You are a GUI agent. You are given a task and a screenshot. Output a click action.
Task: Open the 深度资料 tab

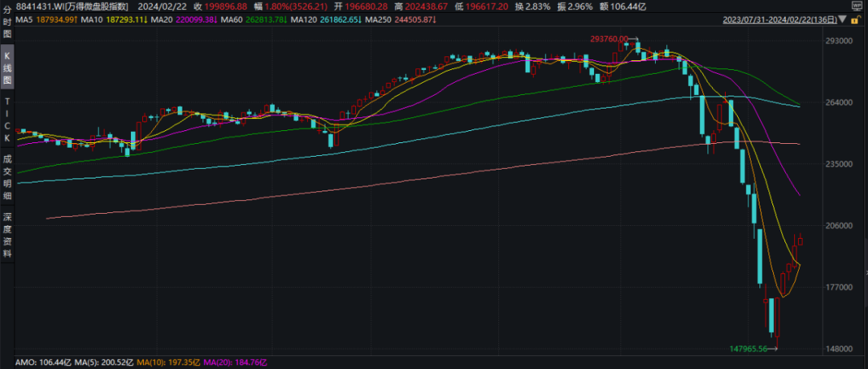6,235
